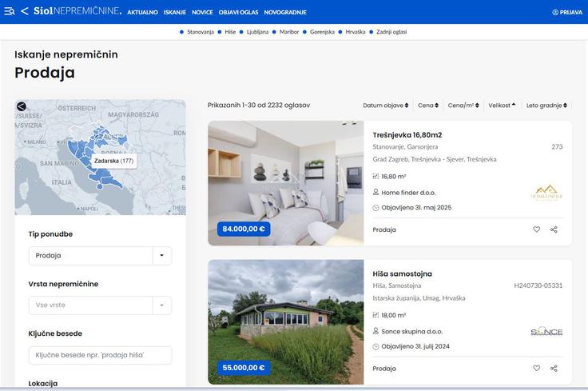Open the Trešnjevka 16,80m2 listing title

click(407, 135)
